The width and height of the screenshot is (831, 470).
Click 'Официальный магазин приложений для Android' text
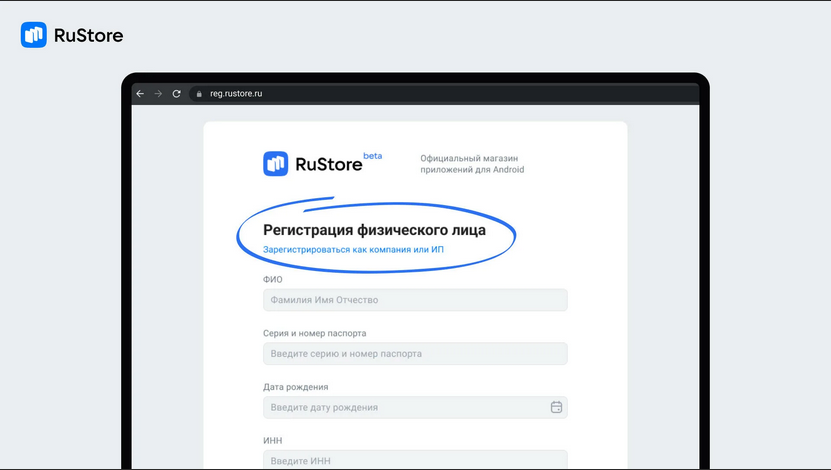pos(472,164)
